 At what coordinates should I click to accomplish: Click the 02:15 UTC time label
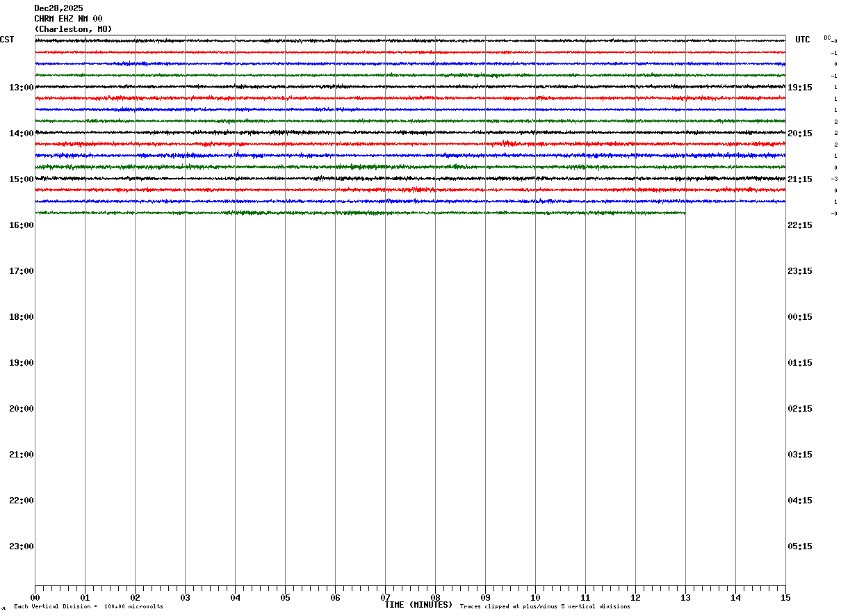click(799, 409)
